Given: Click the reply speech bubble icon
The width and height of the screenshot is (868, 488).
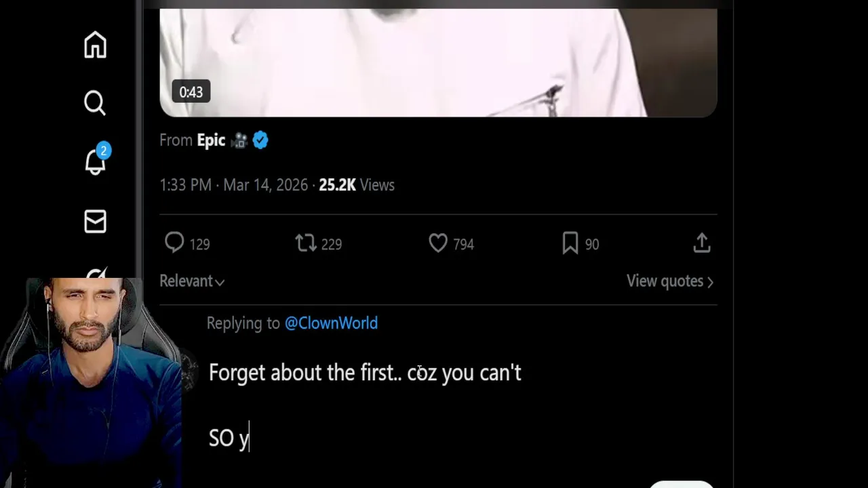Looking at the screenshot, I should [174, 243].
